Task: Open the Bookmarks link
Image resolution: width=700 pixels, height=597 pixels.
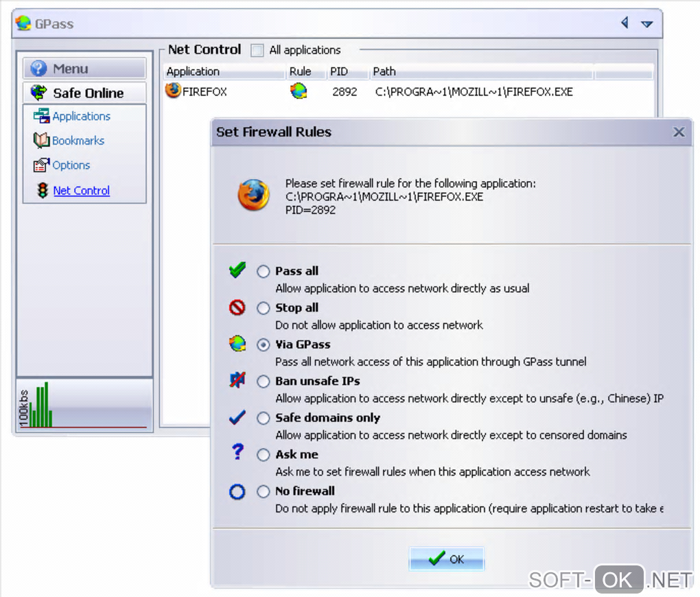Action: coord(78,141)
